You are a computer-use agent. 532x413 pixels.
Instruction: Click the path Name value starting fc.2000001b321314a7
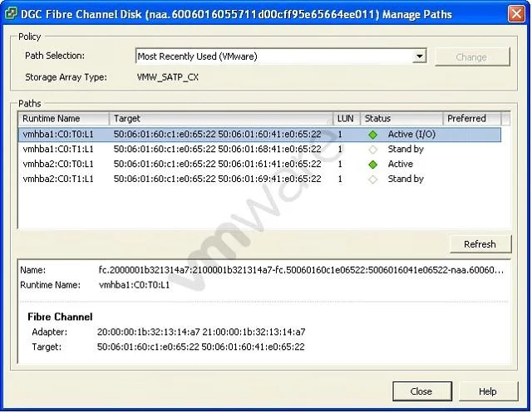pos(301,270)
